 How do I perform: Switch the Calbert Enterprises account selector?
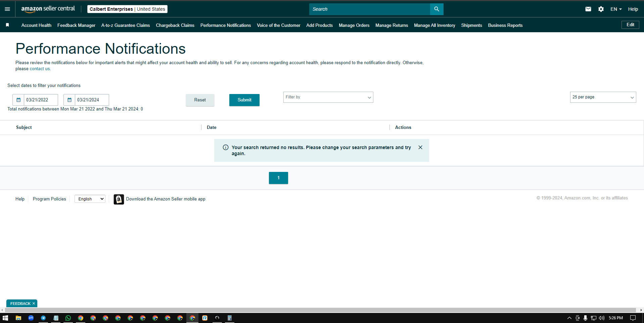127,9
